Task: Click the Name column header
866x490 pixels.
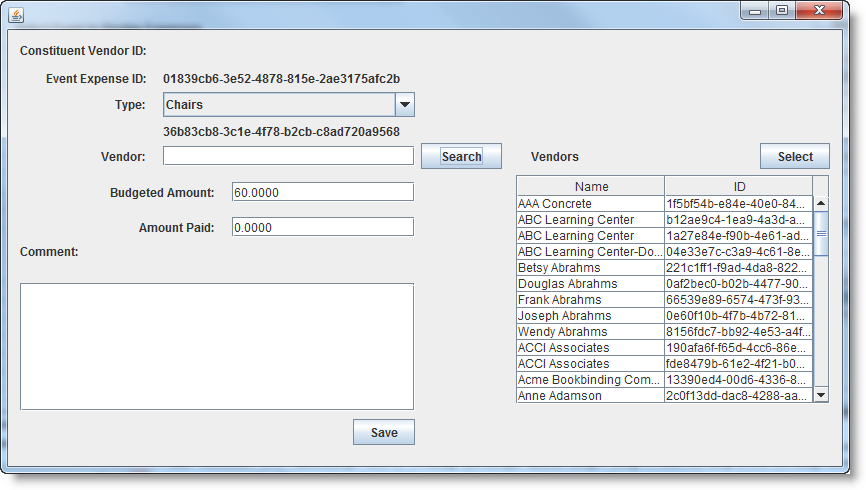Action: (x=591, y=186)
